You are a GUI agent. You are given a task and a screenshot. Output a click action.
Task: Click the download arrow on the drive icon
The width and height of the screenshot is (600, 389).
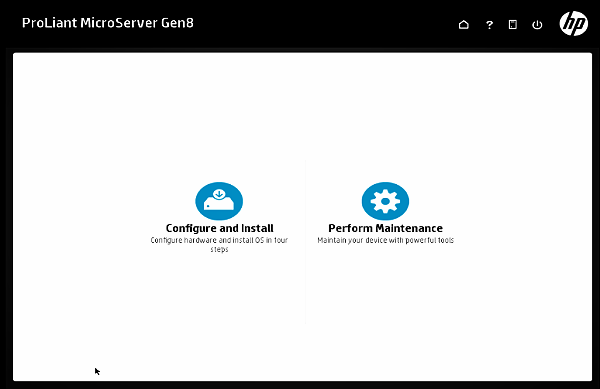[219, 194]
